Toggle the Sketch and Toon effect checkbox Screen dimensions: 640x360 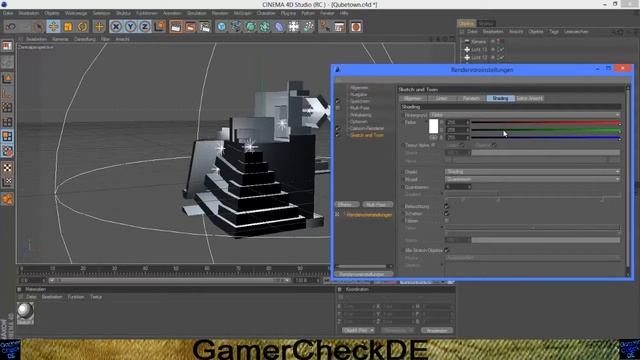click(338, 135)
